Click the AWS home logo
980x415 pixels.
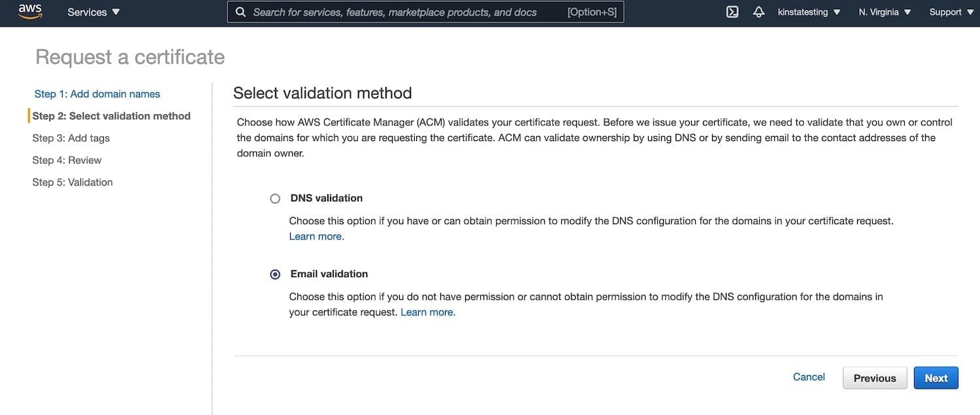[x=29, y=11]
